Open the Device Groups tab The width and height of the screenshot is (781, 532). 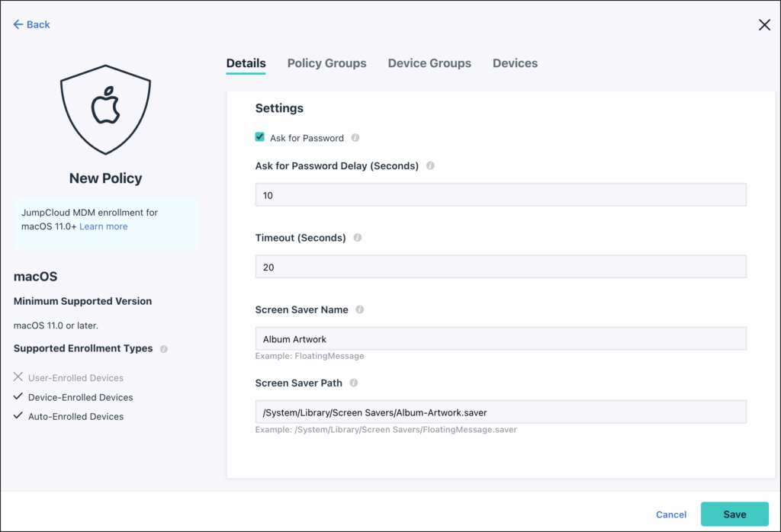429,63
